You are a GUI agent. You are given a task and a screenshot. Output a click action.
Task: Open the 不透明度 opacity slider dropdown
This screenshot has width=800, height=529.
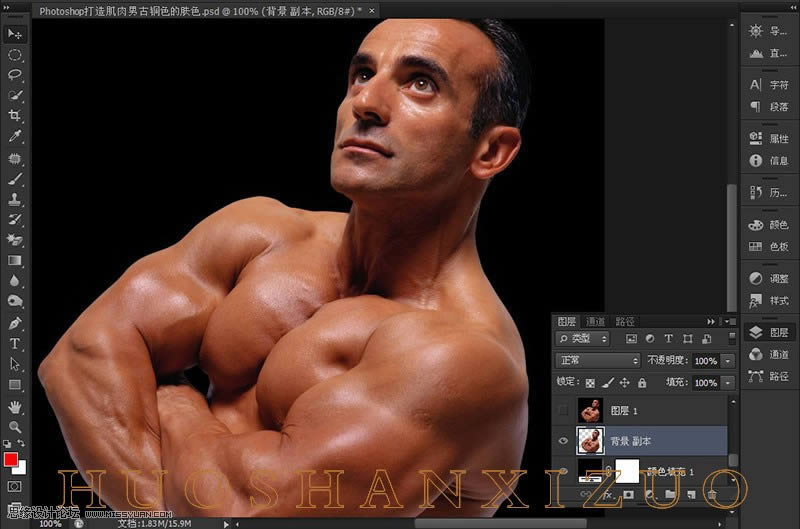[x=728, y=360]
